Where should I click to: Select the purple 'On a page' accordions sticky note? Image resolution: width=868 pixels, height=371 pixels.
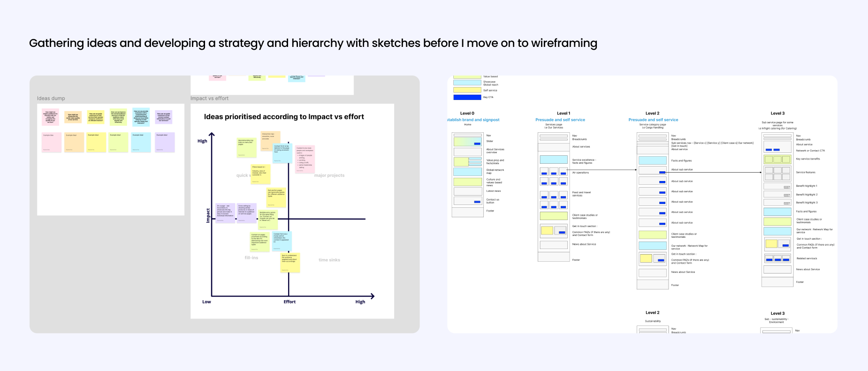click(x=225, y=213)
